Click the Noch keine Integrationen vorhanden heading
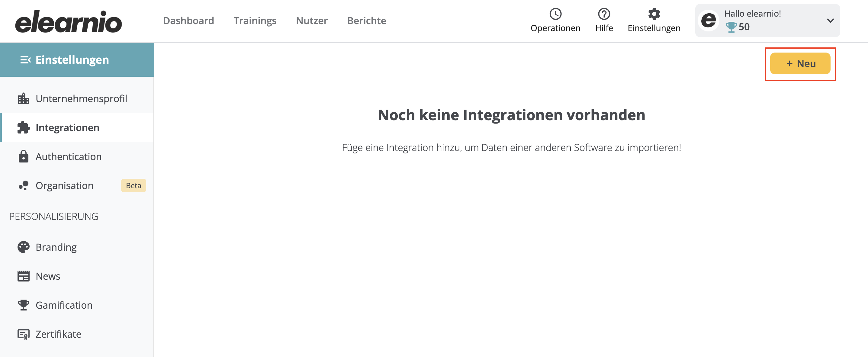The height and width of the screenshot is (357, 868). [511, 115]
